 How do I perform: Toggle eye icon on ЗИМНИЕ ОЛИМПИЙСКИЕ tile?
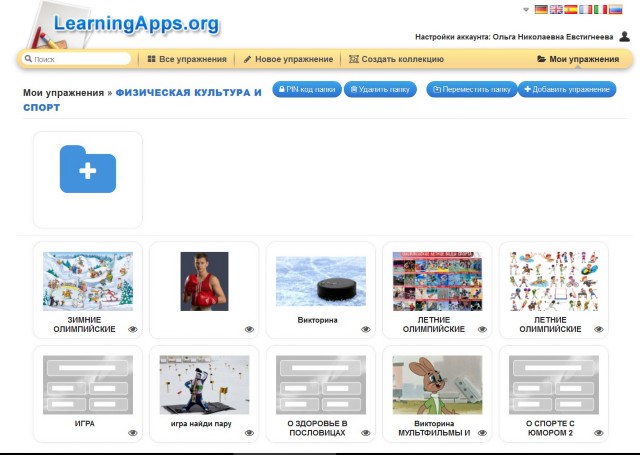coord(133,329)
